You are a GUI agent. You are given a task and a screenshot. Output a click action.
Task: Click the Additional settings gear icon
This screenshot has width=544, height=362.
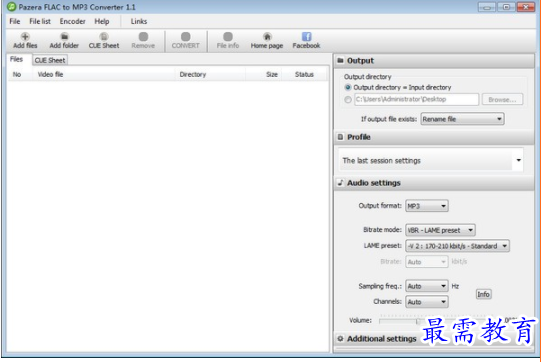(x=340, y=338)
